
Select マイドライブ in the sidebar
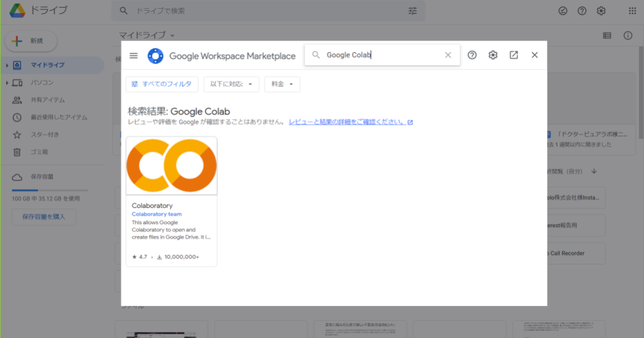52,65
